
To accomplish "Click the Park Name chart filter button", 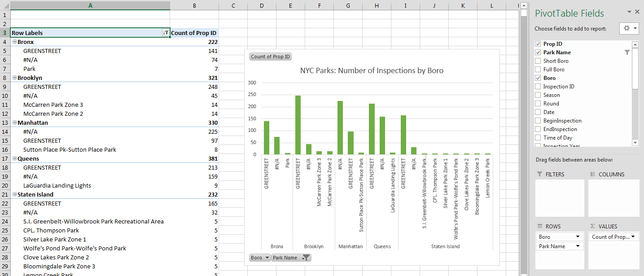I will (x=291, y=258).
